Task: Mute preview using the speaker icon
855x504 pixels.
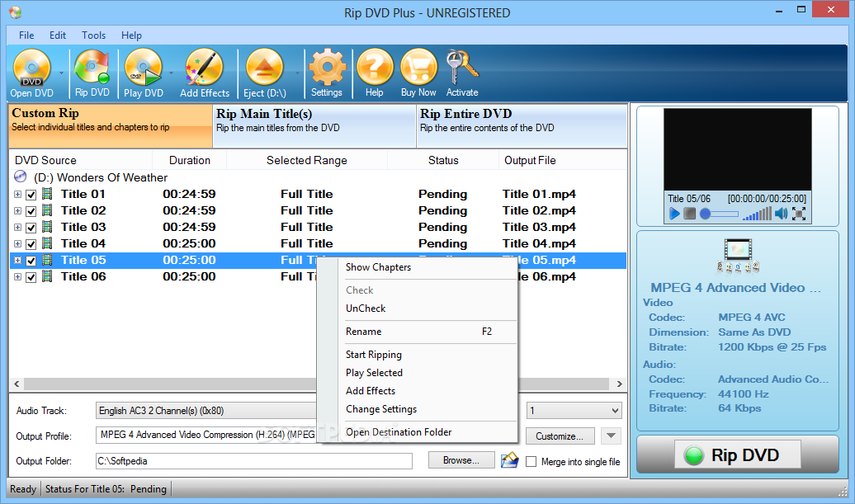Action: coord(782,214)
